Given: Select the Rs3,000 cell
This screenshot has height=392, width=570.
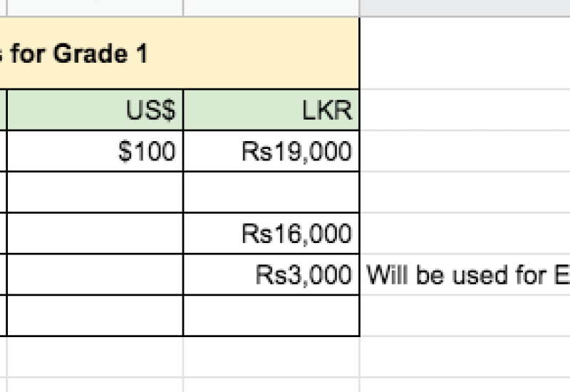Looking at the screenshot, I should coord(271,274).
